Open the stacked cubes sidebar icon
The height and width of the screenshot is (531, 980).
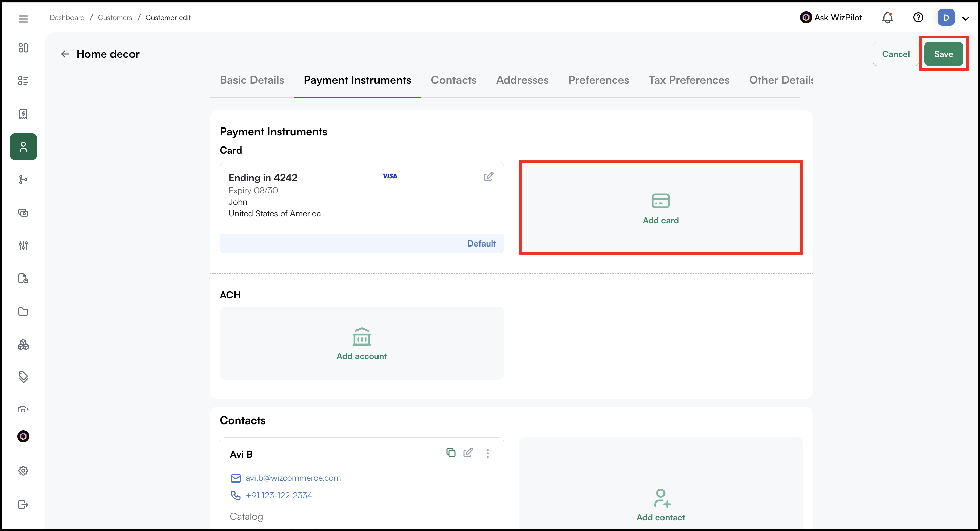[23, 345]
